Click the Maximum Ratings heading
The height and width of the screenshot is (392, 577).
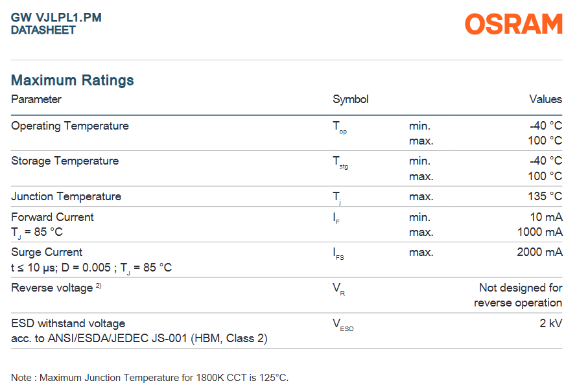[x=73, y=80]
